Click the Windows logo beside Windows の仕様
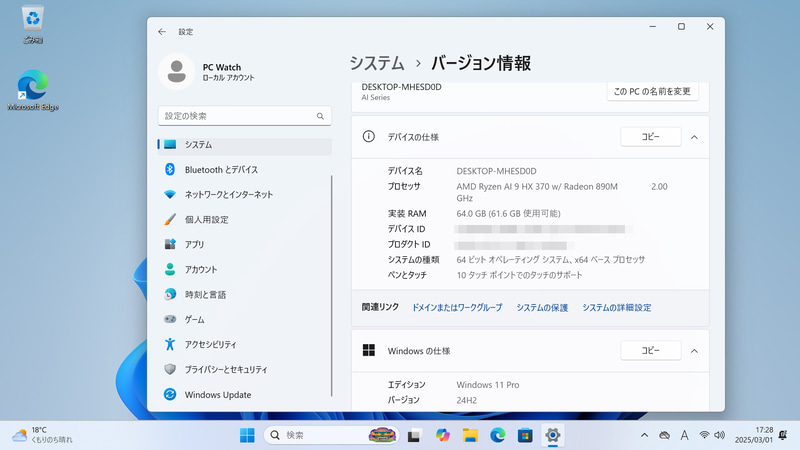 [368, 350]
